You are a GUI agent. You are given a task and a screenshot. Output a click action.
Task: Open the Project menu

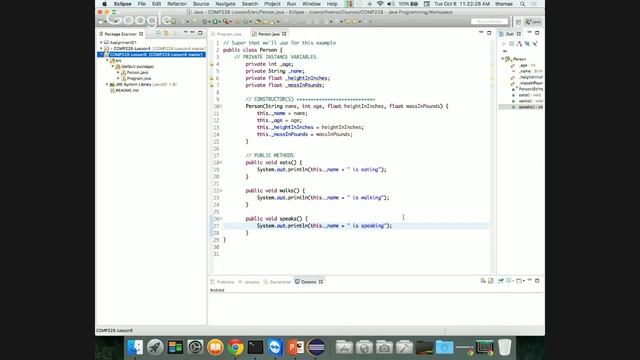click(x=272, y=4)
